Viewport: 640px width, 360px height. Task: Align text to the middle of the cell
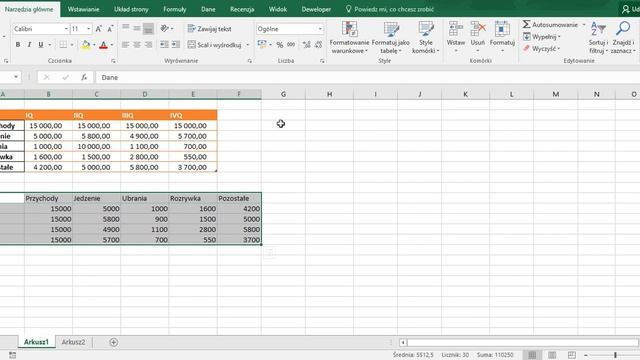[137, 29]
